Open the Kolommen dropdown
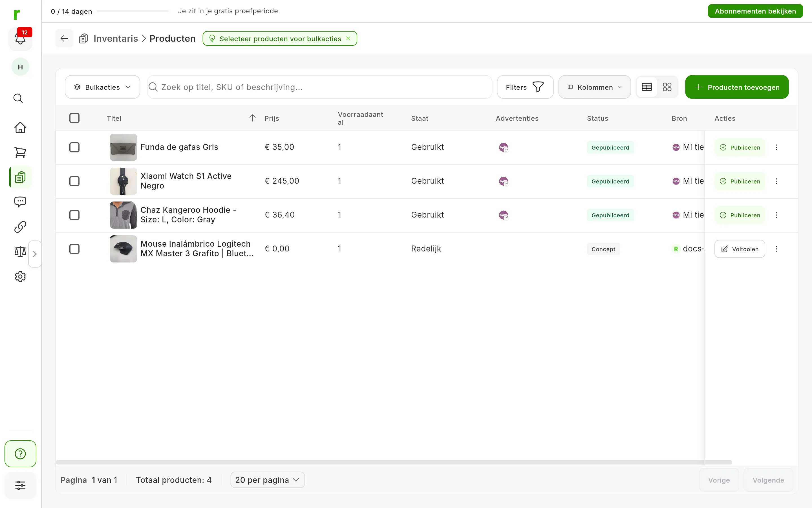Screen dimensions: 812x508 click(x=595, y=87)
